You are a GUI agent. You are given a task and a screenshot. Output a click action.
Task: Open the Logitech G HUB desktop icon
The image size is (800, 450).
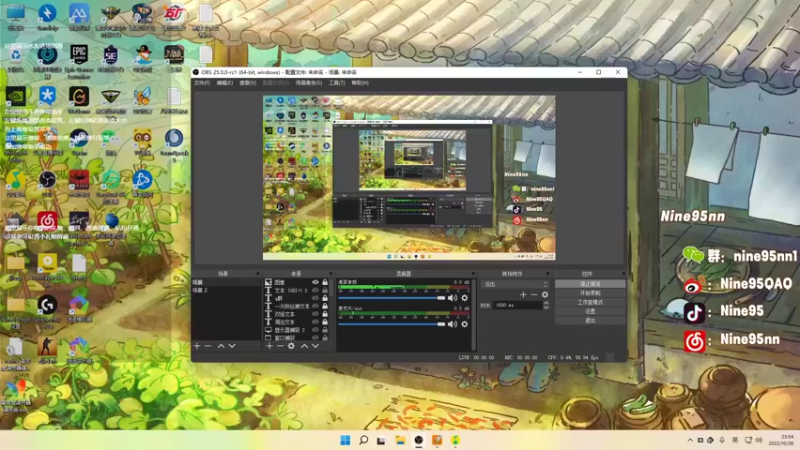tap(47, 306)
